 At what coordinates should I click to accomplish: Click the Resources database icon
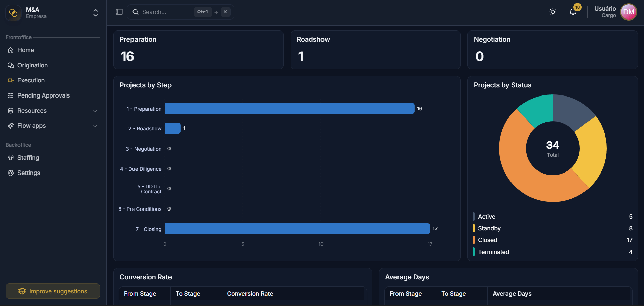[x=11, y=111]
